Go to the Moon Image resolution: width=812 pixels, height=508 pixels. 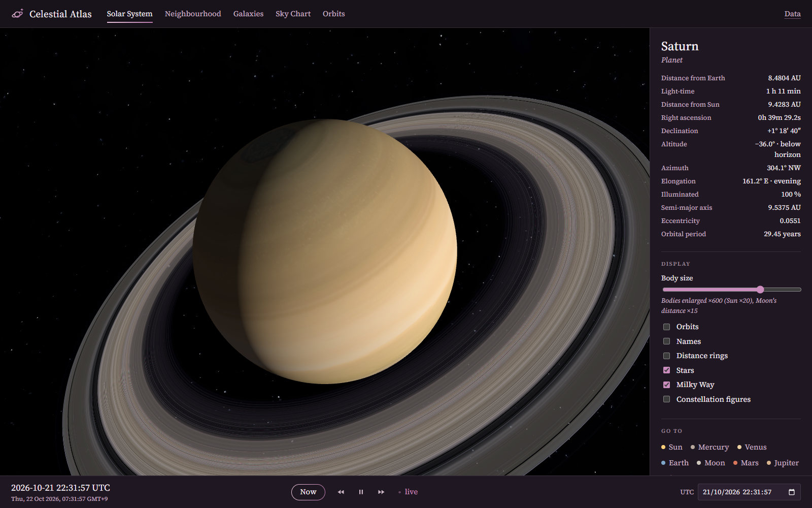pos(710,463)
